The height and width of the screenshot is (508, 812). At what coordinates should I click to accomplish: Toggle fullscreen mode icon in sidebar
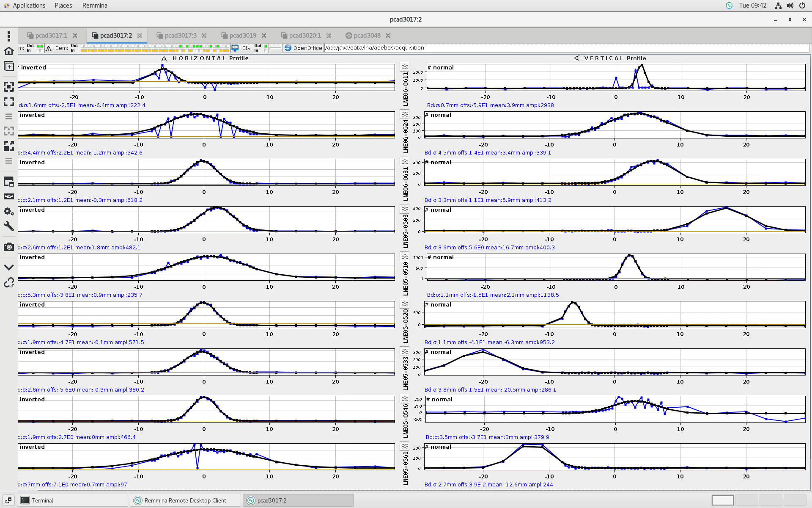[8, 102]
